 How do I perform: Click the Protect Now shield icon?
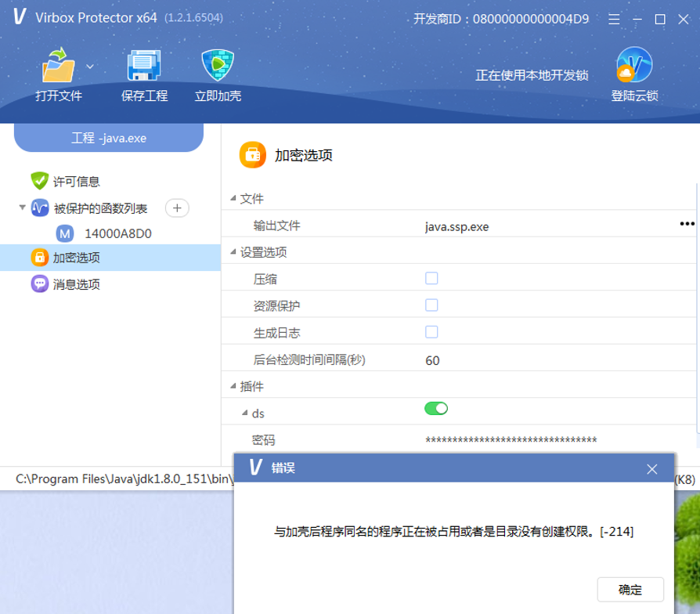tap(218, 65)
